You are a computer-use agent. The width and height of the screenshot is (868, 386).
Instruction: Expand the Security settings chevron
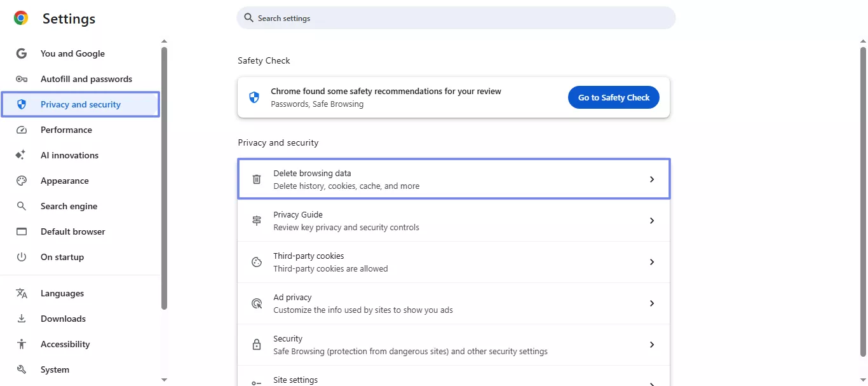pos(652,344)
